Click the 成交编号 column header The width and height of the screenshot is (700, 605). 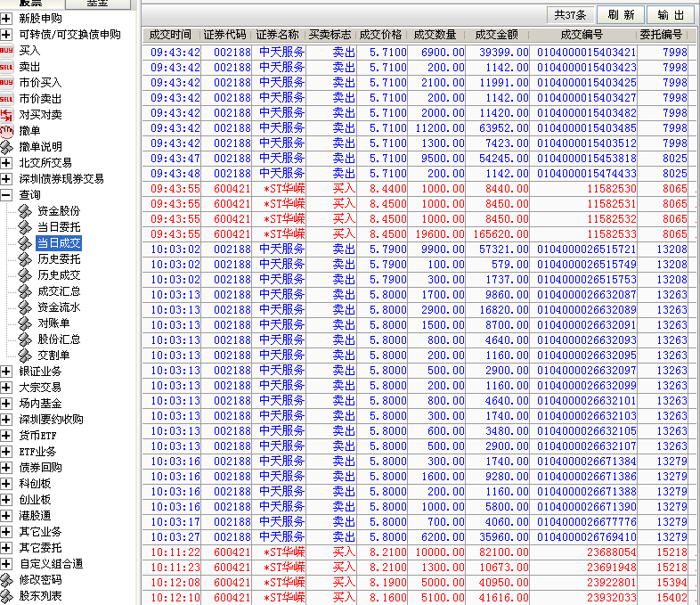click(582, 35)
